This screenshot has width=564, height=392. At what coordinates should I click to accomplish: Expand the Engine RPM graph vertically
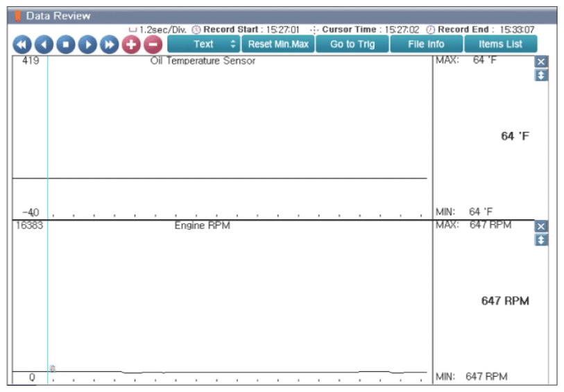pyautogui.click(x=541, y=240)
